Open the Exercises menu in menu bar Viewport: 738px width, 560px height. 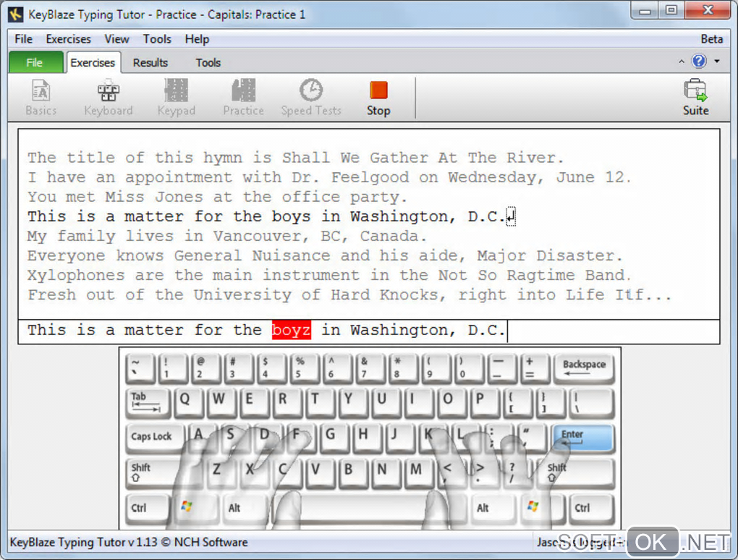pos(68,39)
